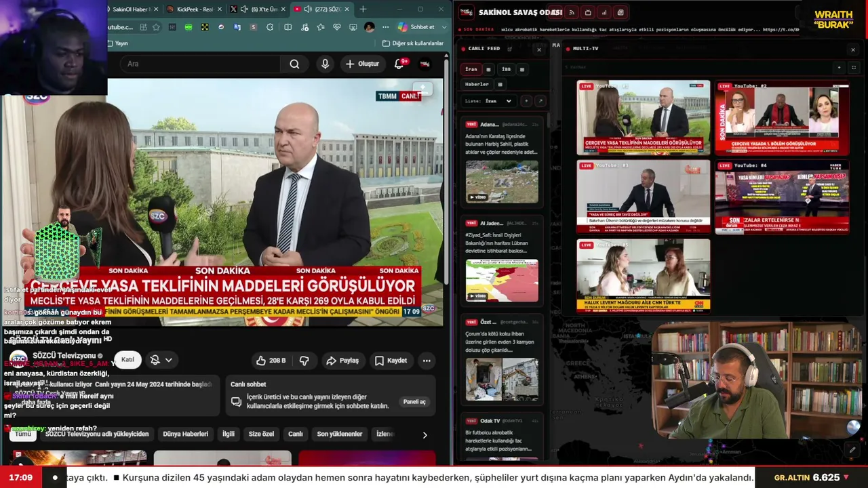
Task: Click the SÖZCÜ Televizyonu channel name
Action: [64, 356]
